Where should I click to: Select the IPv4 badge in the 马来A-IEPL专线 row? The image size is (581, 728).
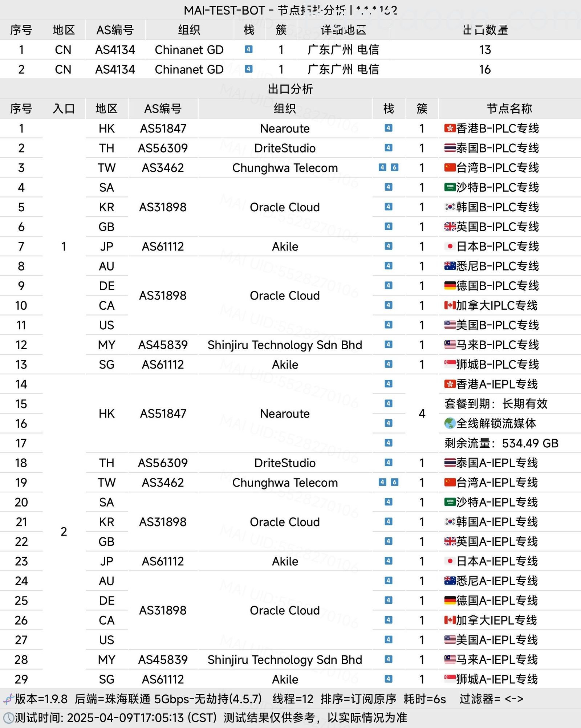pos(388,659)
